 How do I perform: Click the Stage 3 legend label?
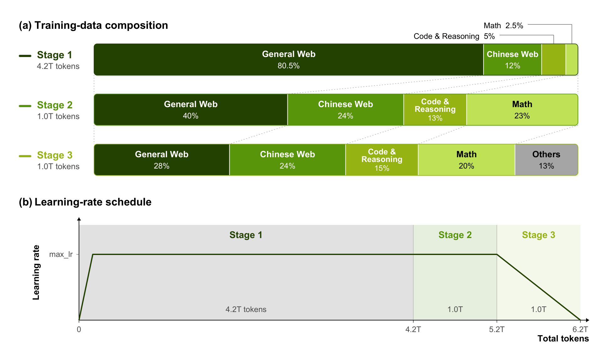point(55,155)
